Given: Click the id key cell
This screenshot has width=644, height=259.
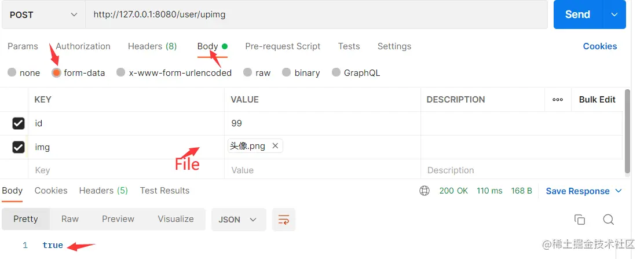Looking at the screenshot, I should pyautogui.click(x=126, y=123).
